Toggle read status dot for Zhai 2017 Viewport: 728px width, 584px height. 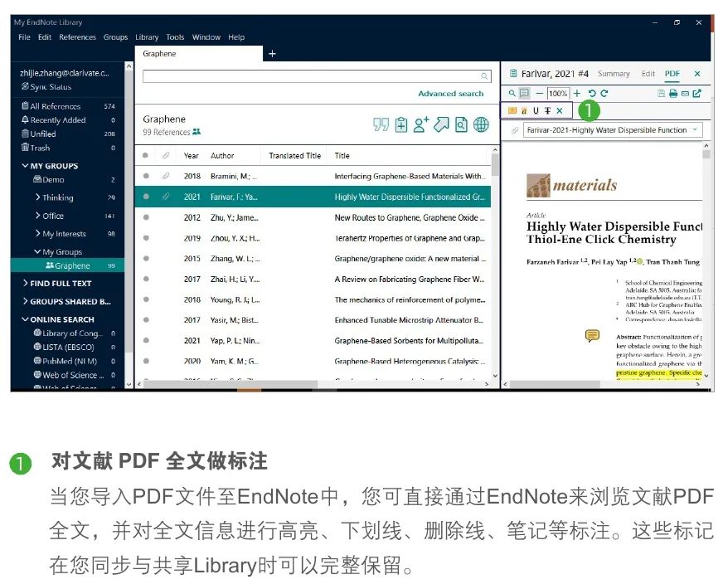[x=146, y=279]
